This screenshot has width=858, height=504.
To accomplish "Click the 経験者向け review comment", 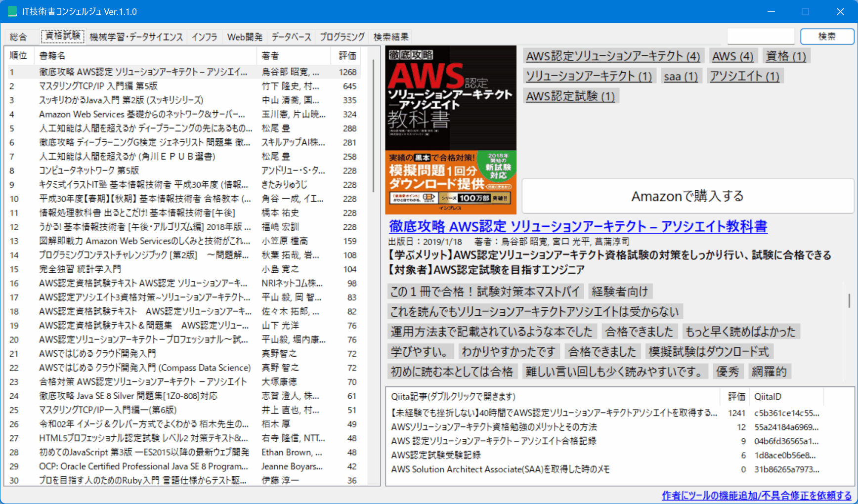I will [620, 292].
